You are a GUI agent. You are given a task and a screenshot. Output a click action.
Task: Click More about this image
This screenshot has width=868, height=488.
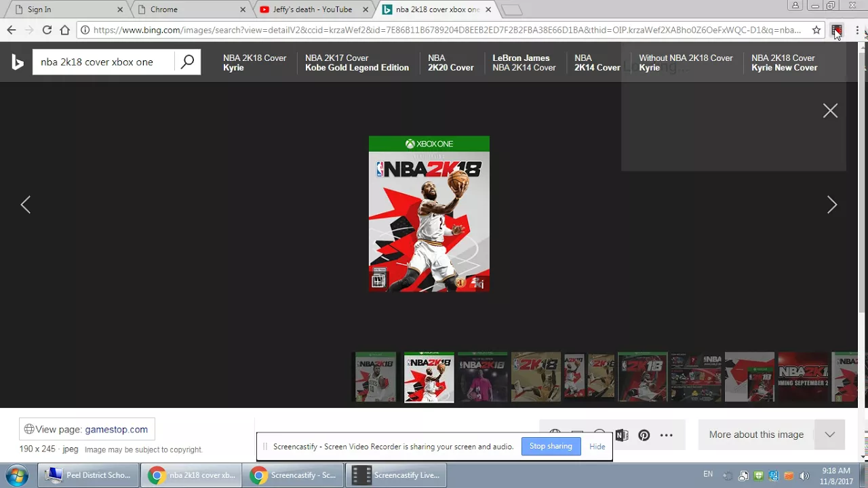point(756,434)
